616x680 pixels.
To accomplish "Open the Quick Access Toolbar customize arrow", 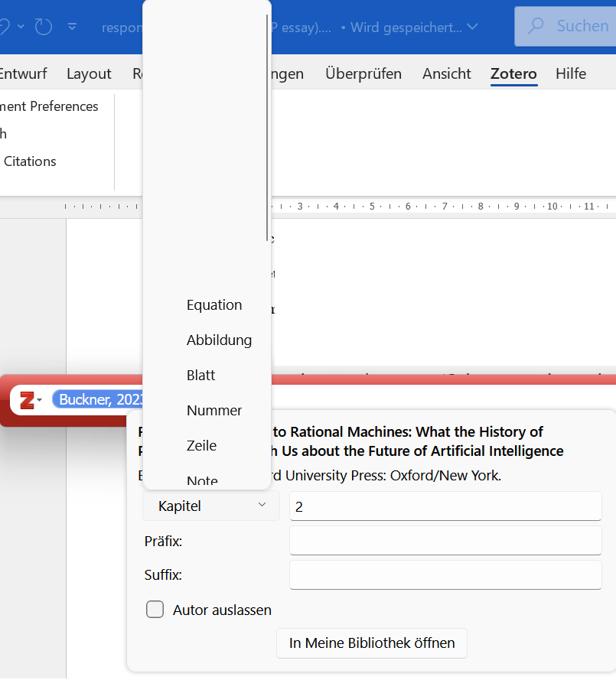I will (72, 27).
